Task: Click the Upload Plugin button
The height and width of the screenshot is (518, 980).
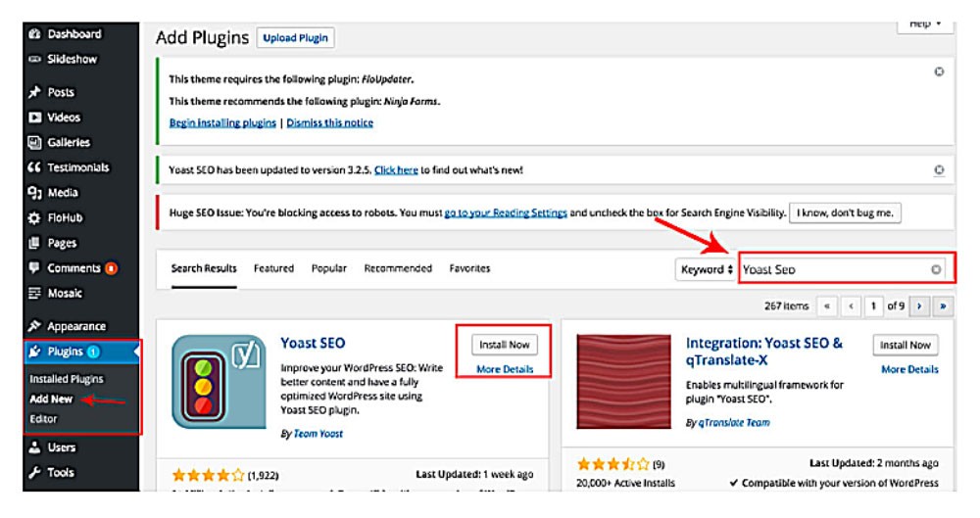Action: click(x=295, y=38)
